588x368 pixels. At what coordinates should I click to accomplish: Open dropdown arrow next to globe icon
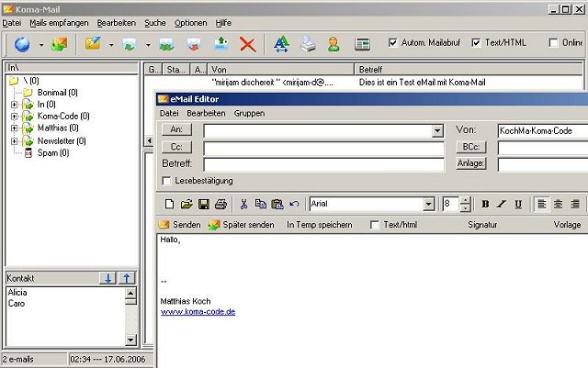click(41, 45)
